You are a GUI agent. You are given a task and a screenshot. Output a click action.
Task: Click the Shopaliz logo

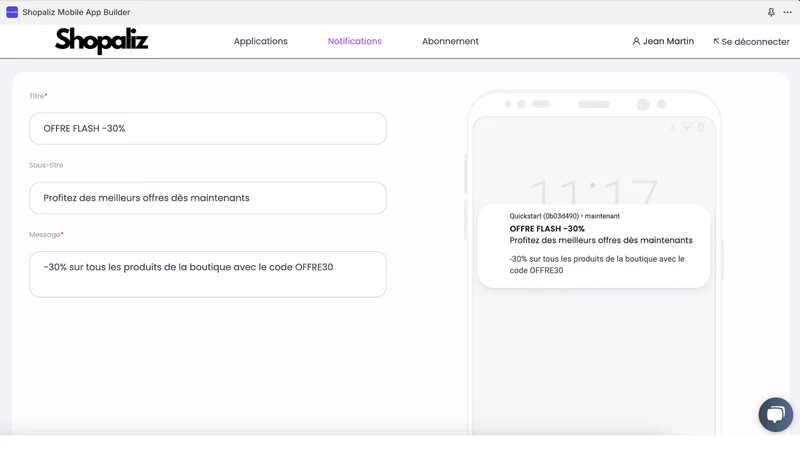(102, 41)
